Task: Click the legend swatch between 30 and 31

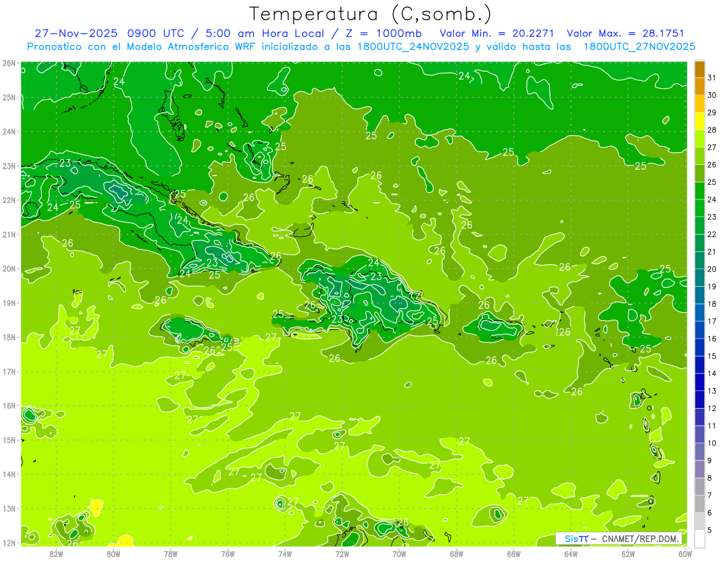Action: tap(699, 86)
